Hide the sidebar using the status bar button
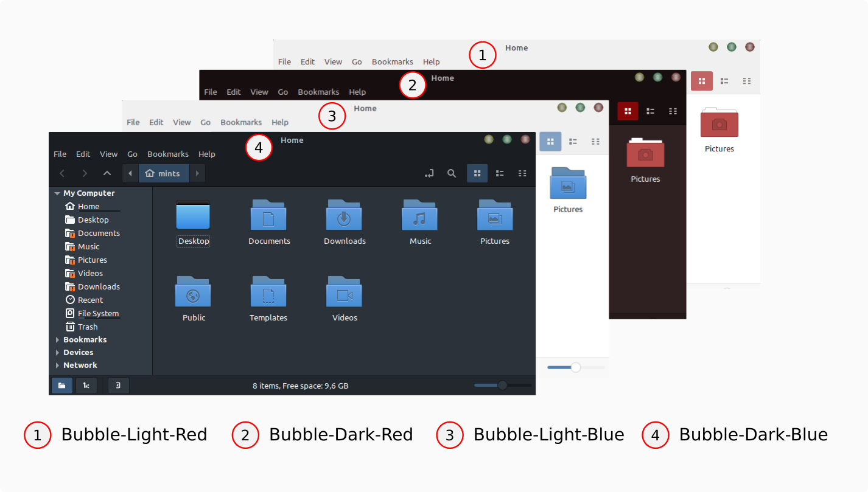The image size is (868, 492). click(x=119, y=385)
